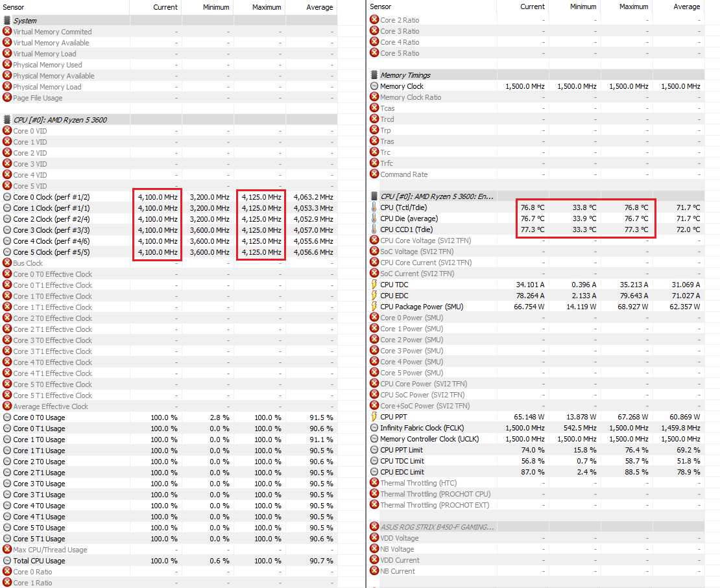Click the red X icon for Thermal Throttling (HTC)
The width and height of the screenshot is (720, 588).
[374, 483]
